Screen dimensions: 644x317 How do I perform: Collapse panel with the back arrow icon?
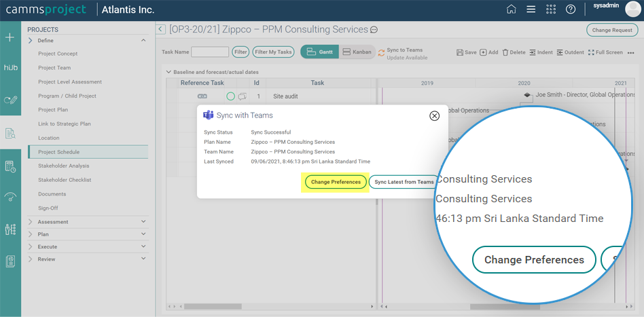click(x=160, y=30)
